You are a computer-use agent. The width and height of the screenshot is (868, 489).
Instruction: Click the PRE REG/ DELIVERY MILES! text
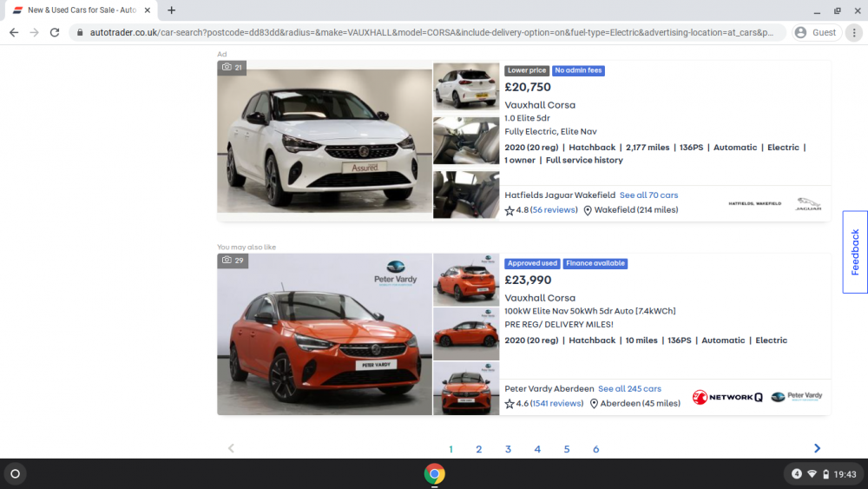(x=558, y=325)
